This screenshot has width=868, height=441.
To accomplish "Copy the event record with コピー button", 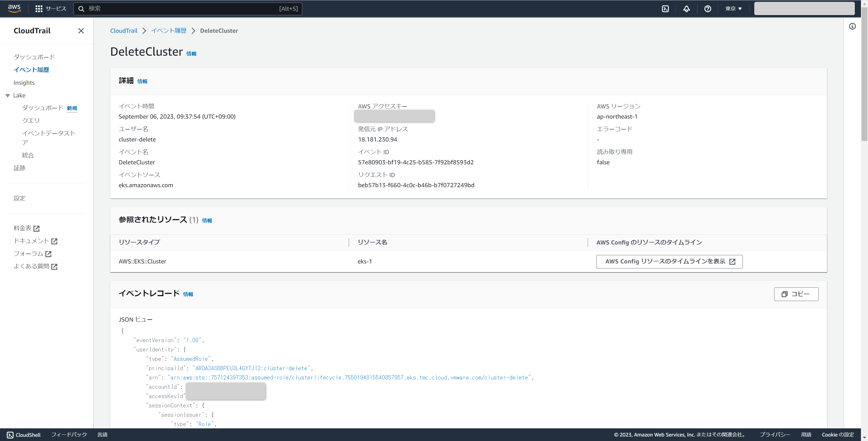I will (796, 294).
